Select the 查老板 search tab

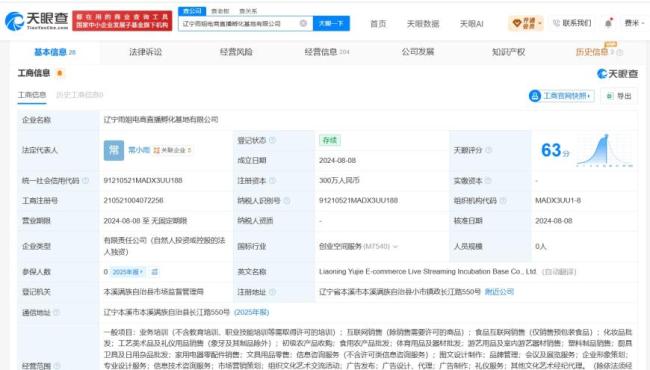220,11
